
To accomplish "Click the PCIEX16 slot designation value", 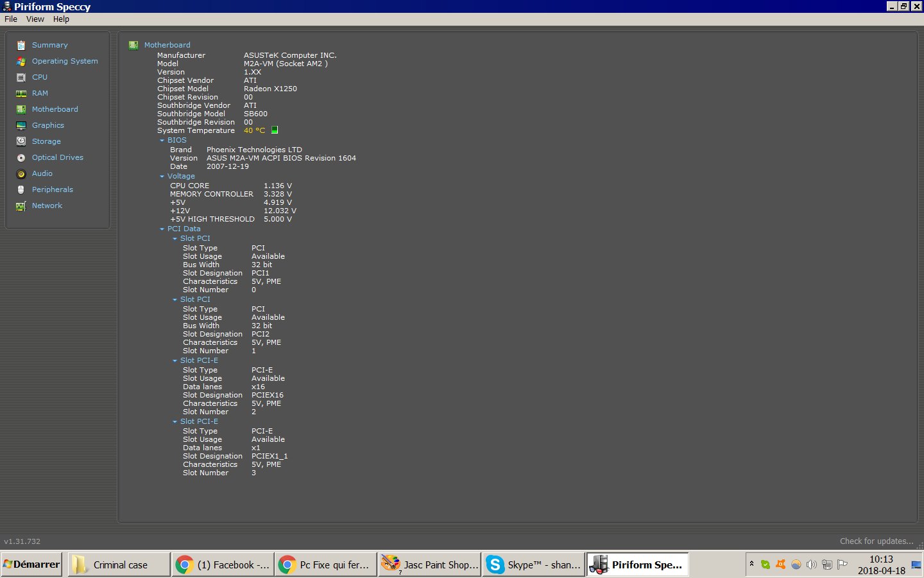I will 268,395.
